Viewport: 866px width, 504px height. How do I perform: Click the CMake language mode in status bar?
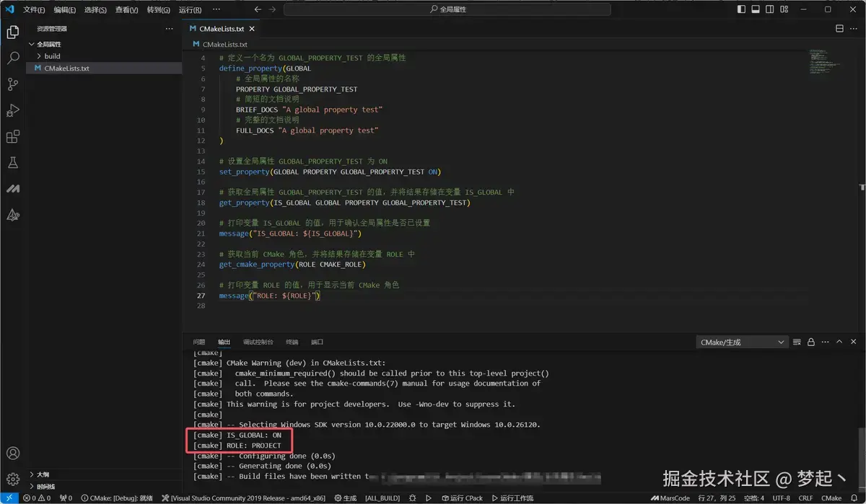tap(831, 498)
